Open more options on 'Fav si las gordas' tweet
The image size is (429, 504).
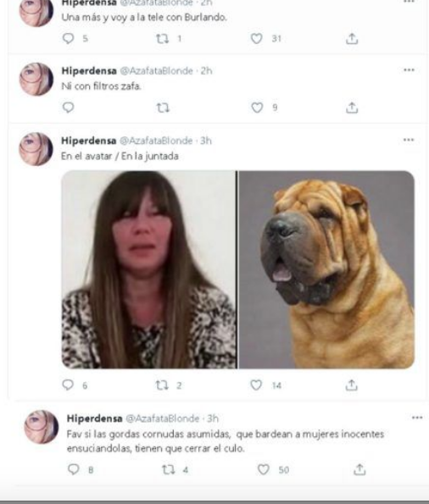click(x=417, y=418)
